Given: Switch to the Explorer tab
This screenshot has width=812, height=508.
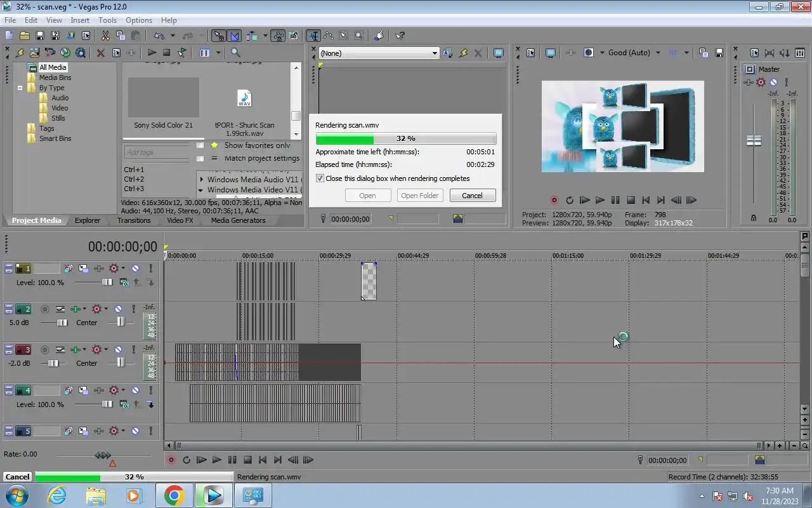Looking at the screenshot, I should pyautogui.click(x=88, y=220).
